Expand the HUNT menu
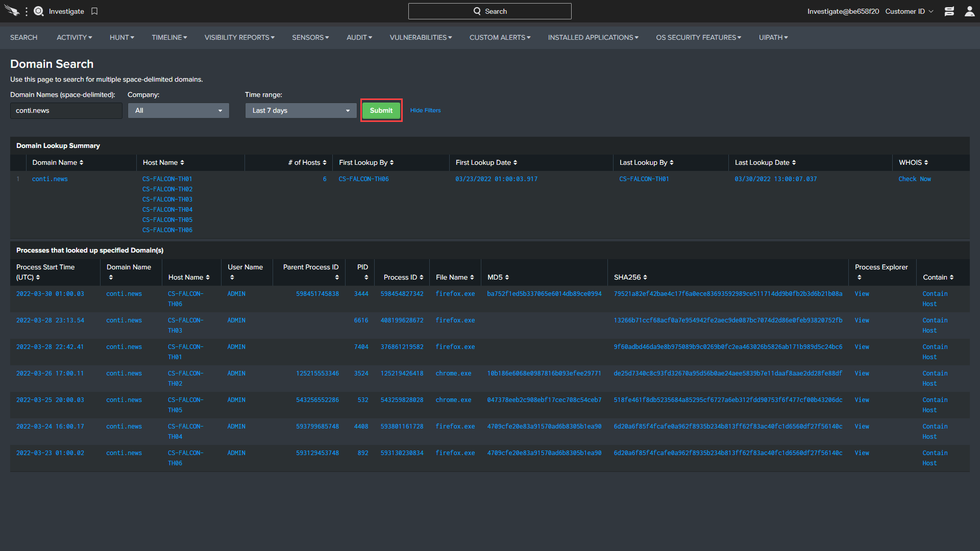Screen dimensions: 980x551 click(x=122, y=37)
